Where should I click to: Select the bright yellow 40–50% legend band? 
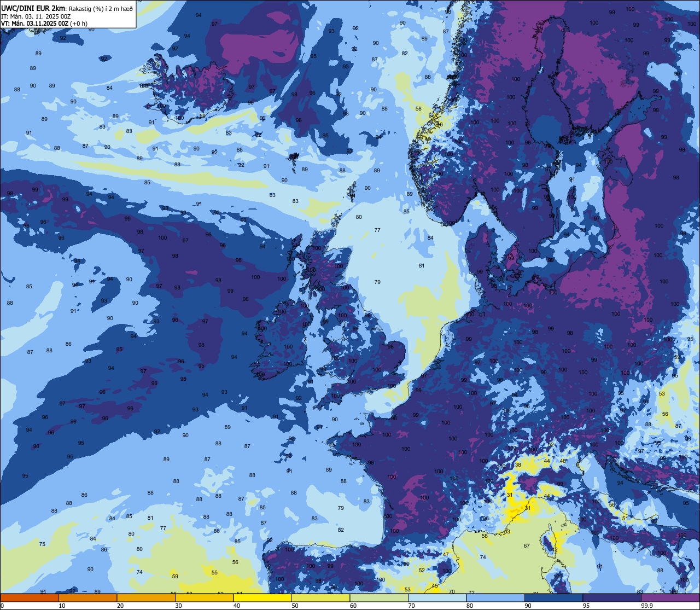point(262,597)
